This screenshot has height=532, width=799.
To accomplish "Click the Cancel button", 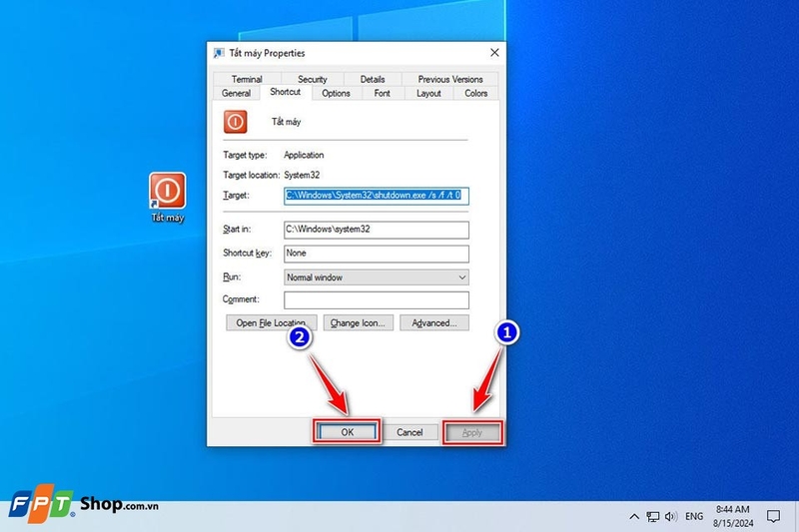I will 409,432.
